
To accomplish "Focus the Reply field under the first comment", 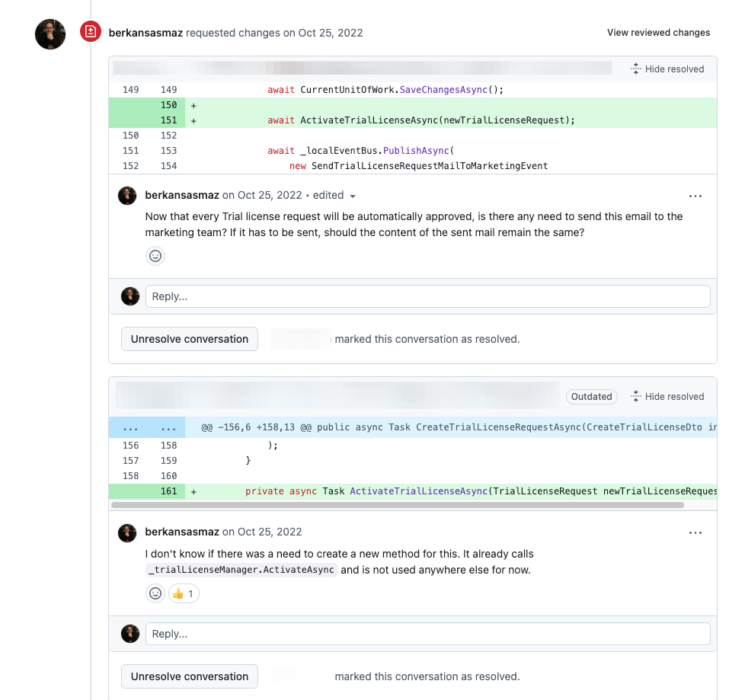I will click(x=427, y=296).
